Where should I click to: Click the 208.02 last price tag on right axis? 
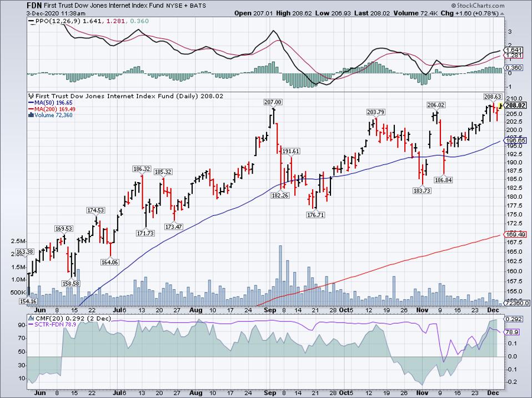515,105
